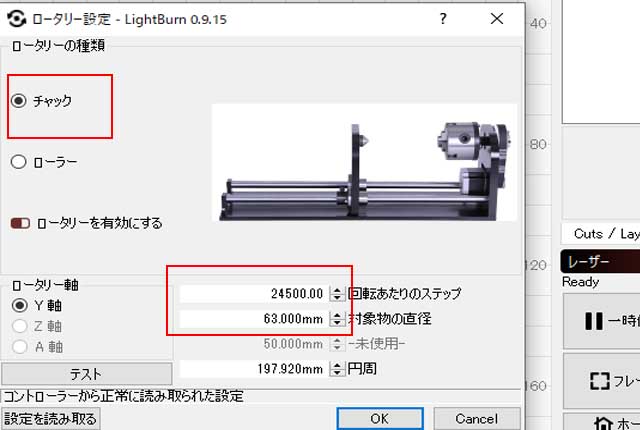The image size is (640, 430).
Task: Click the LightBurn rotary icon in title bar
Action: pos(16,19)
